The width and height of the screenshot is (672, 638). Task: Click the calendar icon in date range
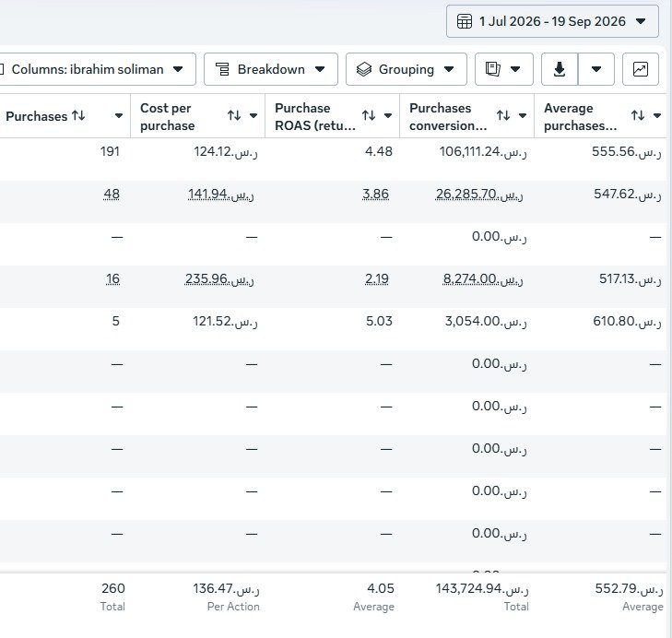tap(465, 21)
